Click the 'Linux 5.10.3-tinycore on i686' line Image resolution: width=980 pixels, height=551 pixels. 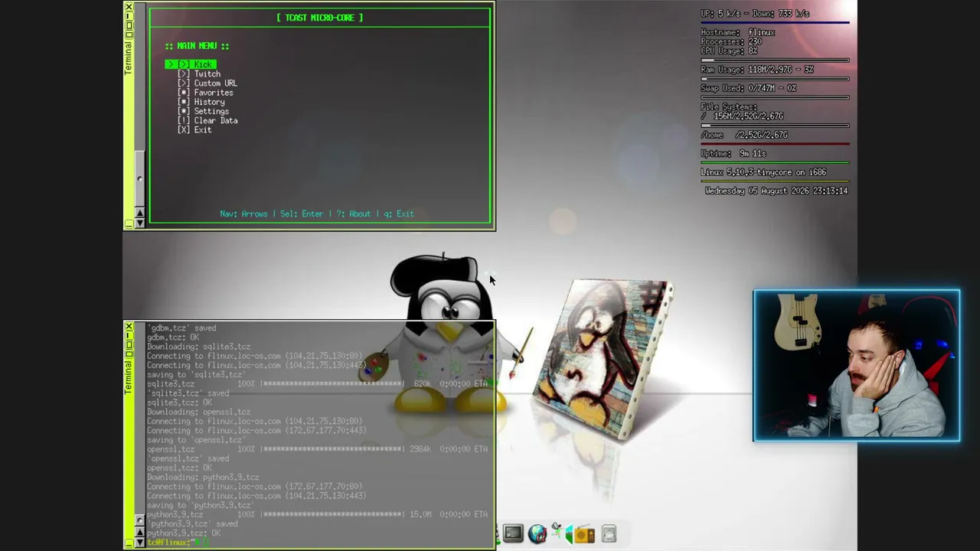(764, 172)
